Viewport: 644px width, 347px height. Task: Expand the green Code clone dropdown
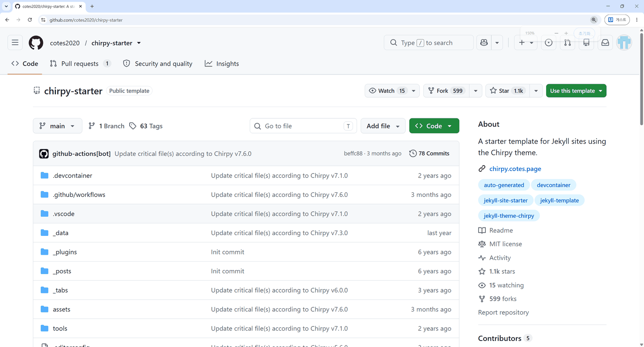pyautogui.click(x=434, y=126)
